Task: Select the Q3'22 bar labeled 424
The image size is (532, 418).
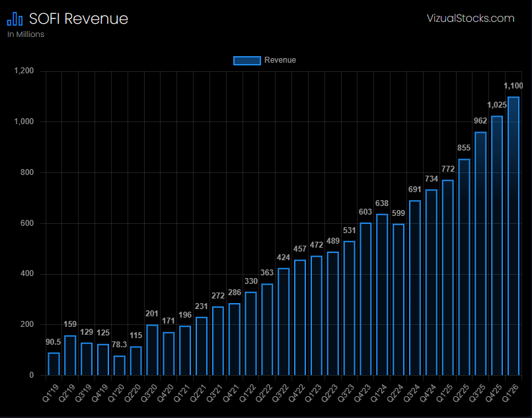Action: coord(284,322)
